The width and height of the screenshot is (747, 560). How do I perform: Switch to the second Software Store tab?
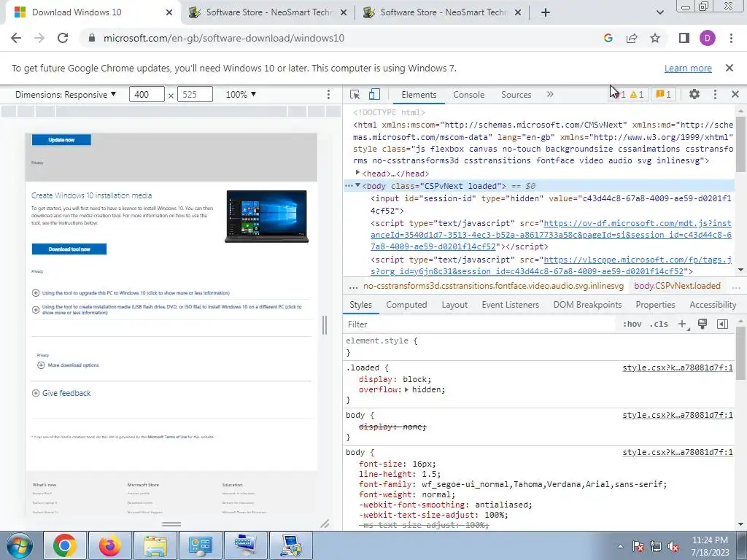[442, 12]
